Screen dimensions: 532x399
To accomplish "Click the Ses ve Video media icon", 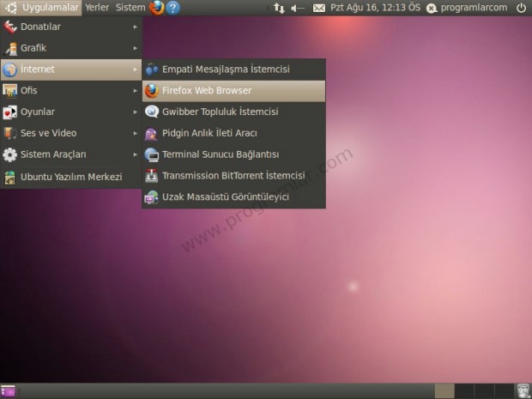I will click(x=9, y=133).
